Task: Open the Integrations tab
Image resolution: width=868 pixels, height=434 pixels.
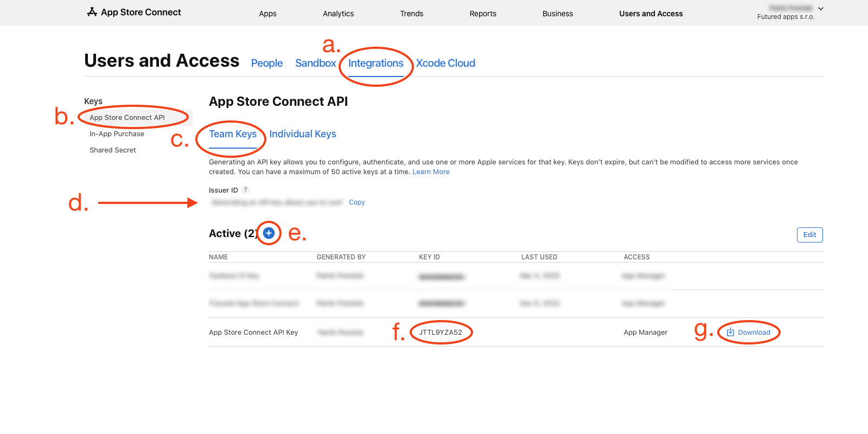Action: (x=375, y=63)
